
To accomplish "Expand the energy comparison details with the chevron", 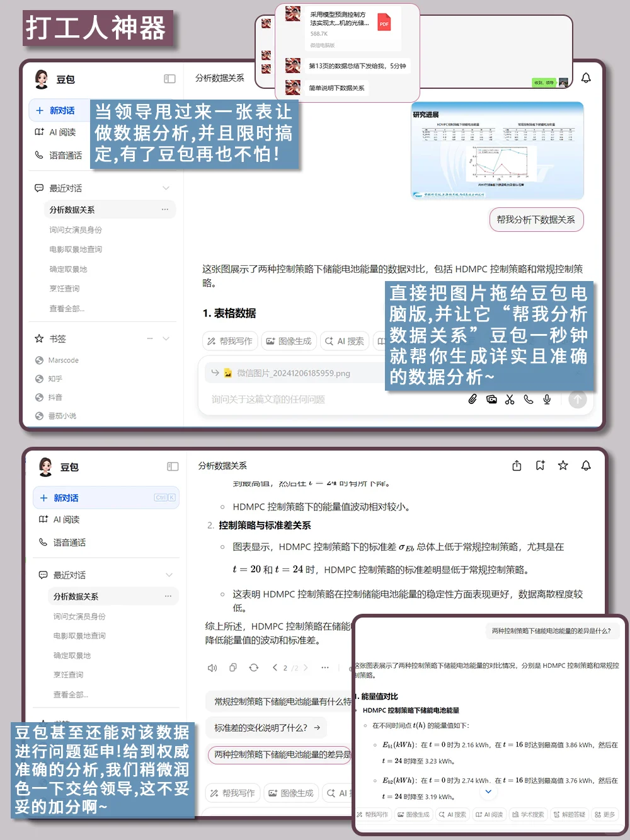I will coord(488,791).
